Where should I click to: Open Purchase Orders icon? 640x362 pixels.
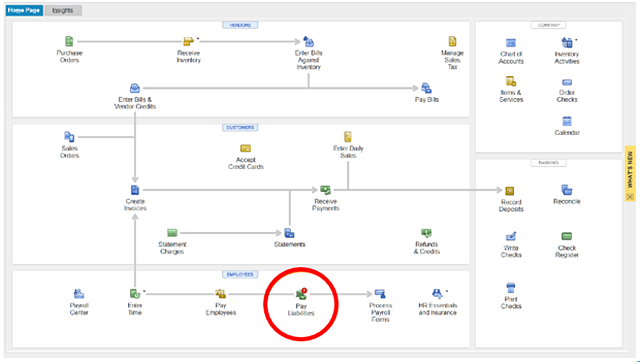(x=69, y=41)
